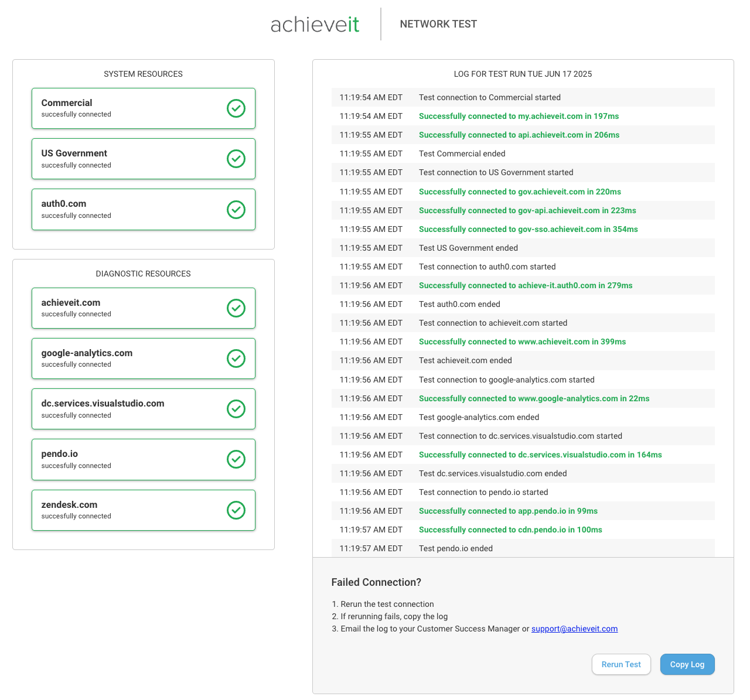Select the dc.services.visualstudio.com resource title
Viewport: 750px width, 700px height.
tap(103, 403)
